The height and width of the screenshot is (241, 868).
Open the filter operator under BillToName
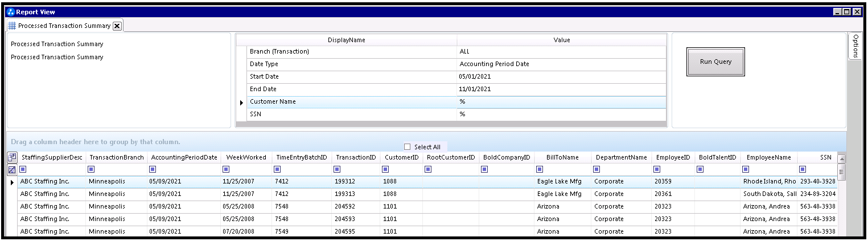point(540,169)
